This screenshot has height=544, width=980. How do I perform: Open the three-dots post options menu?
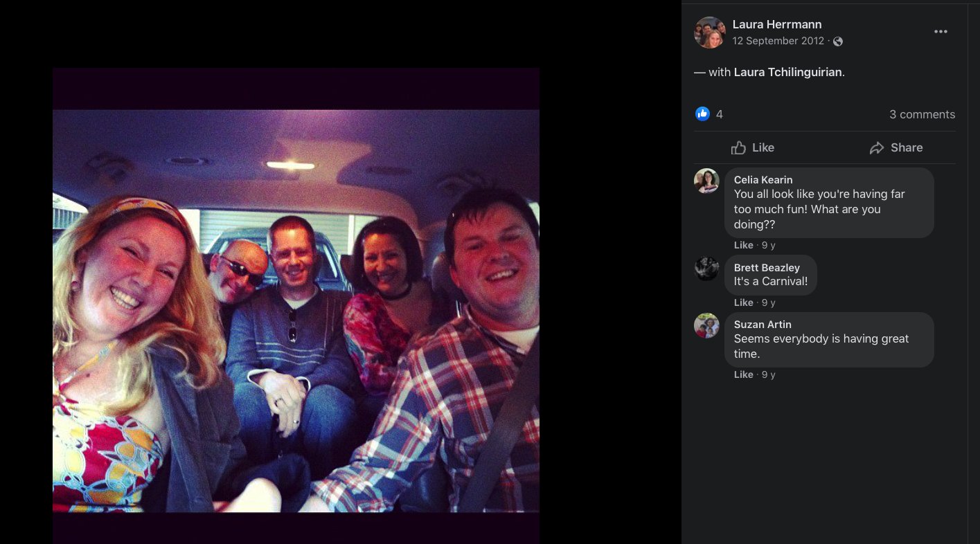point(940,32)
